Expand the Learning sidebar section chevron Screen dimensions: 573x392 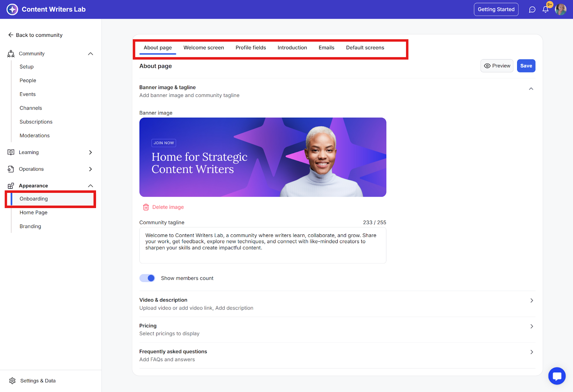click(x=91, y=152)
